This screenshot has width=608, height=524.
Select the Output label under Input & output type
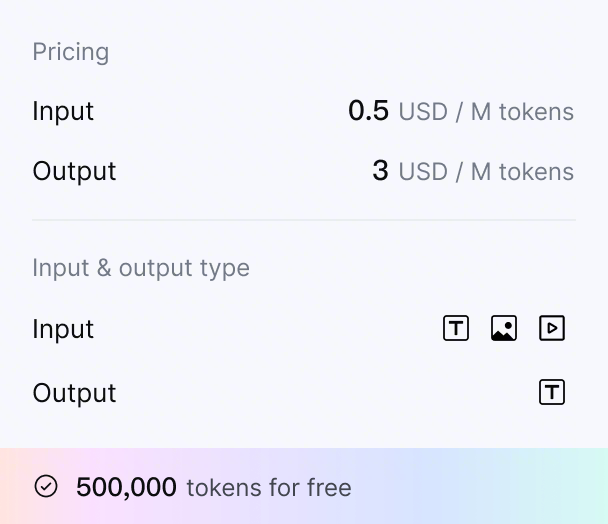(74, 393)
